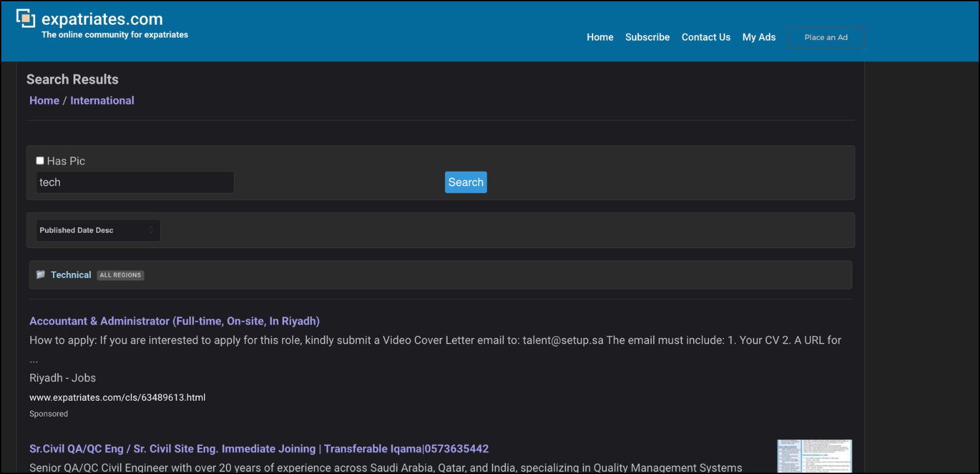This screenshot has width=980, height=474.
Task: Open the Sr.Civil QA/QC listing thumbnail image
Action: click(815, 456)
